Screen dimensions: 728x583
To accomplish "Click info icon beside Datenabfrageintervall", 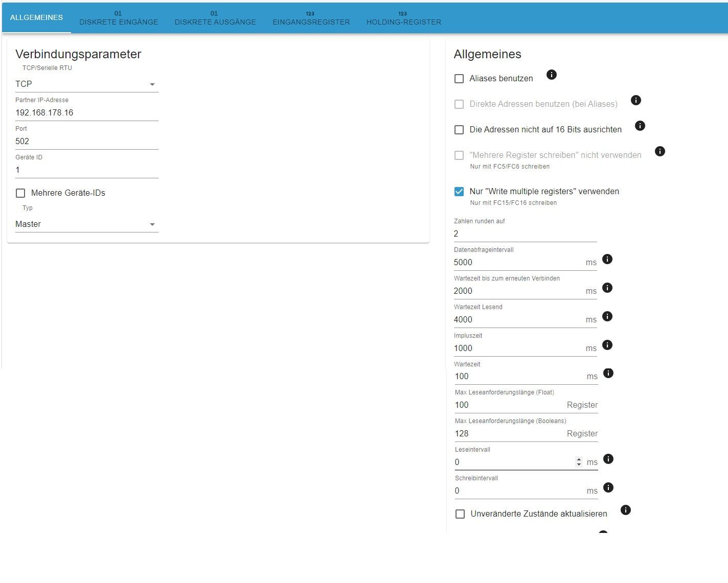I will [x=607, y=259].
